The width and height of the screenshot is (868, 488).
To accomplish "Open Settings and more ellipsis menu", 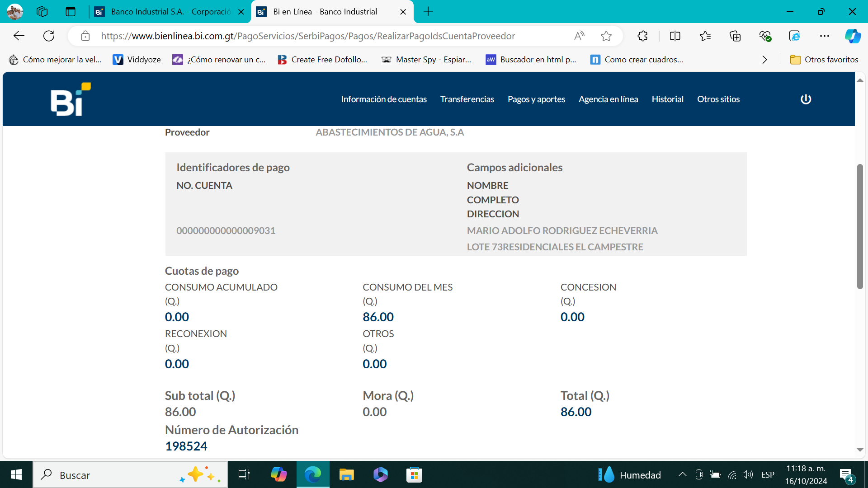I will [x=824, y=36].
